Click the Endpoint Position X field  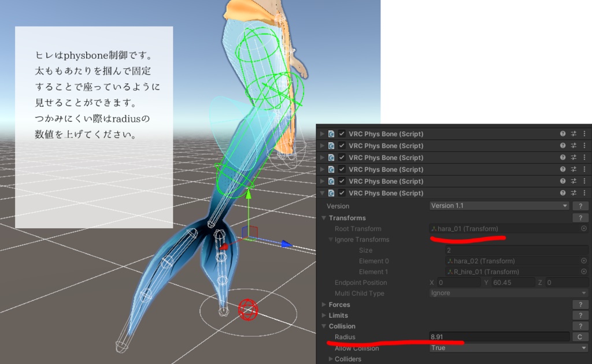(458, 283)
